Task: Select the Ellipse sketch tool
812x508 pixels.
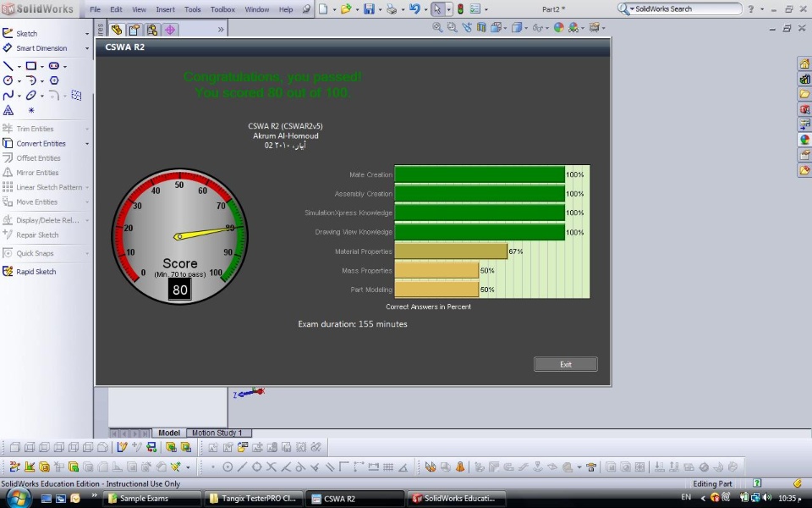Action: point(31,96)
